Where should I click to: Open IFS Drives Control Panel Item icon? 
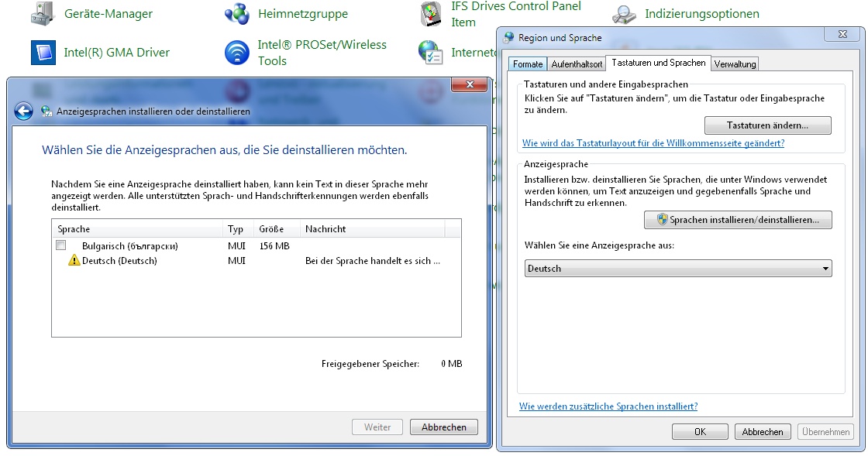pyautogui.click(x=431, y=14)
